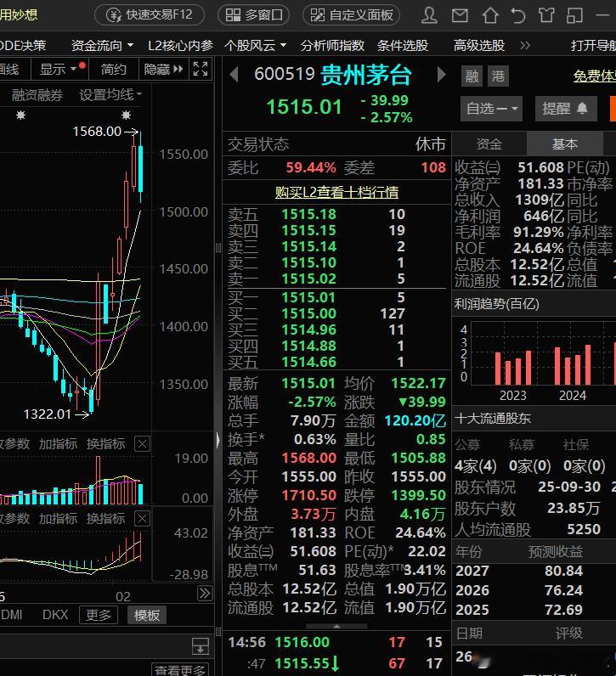The image size is (616, 676).
Task: Click the 港 Hong Kong connect badge
Action: [498, 76]
